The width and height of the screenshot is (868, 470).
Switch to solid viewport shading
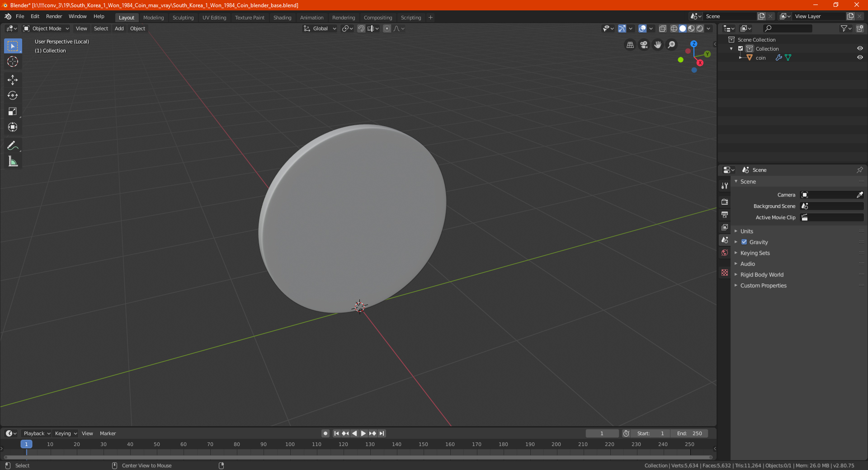[x=683, y=28]
